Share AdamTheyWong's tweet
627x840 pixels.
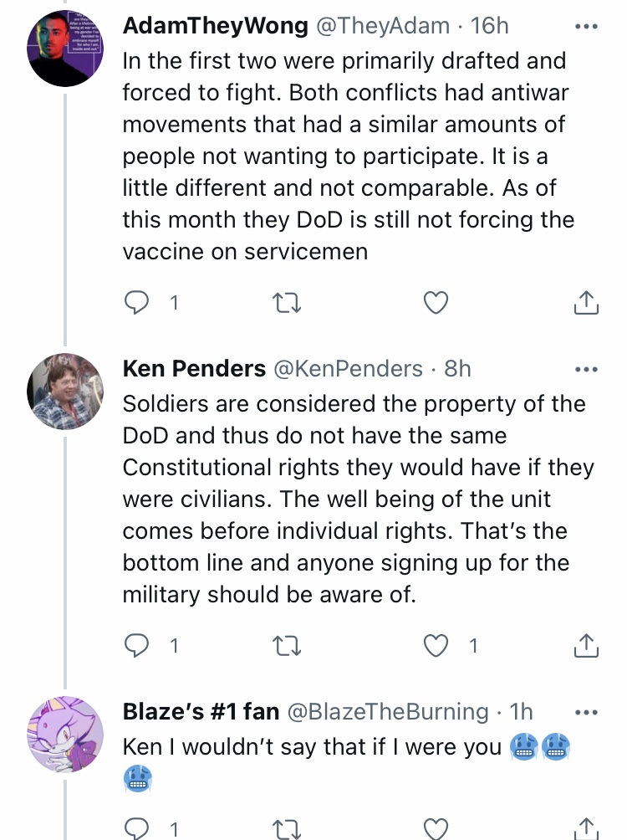coord(586,302)
